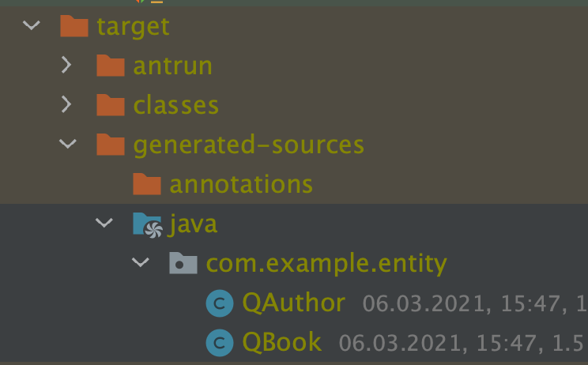Click the antrun folder icon

111,66
